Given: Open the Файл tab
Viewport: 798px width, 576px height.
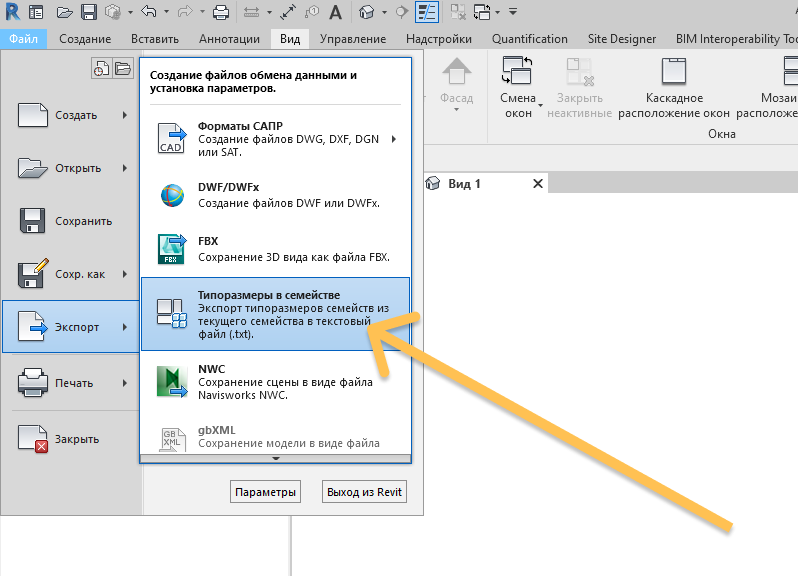Looking at the screenshot, I should (23, 39).
